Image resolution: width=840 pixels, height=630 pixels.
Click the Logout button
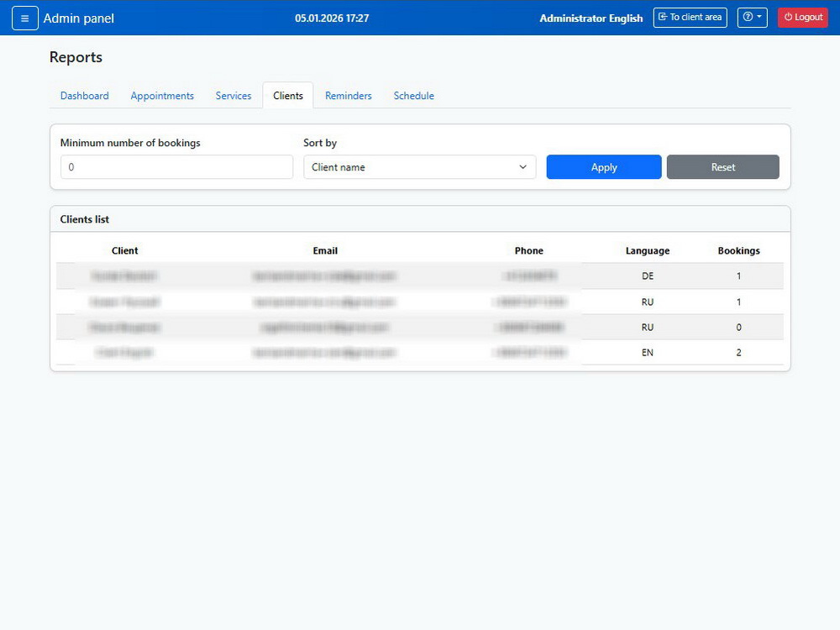click(802, 17)
